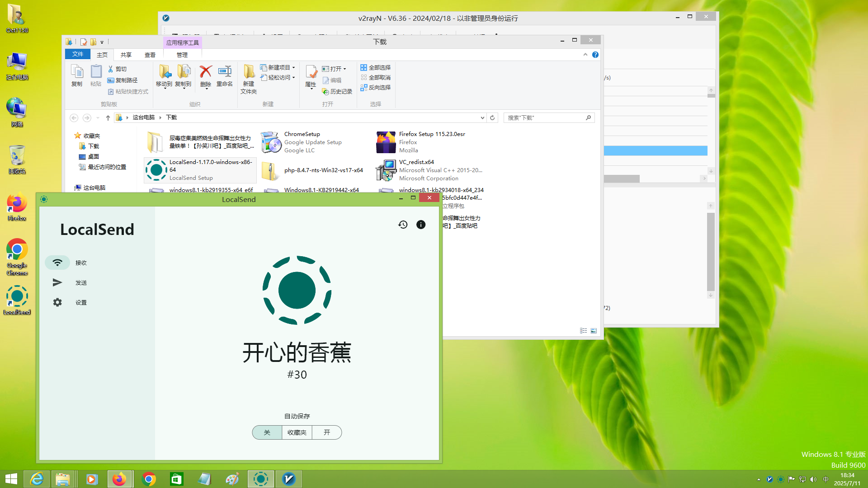Switch to Share ribbon tab
Image resolution: width=868 pixels, height=488 pixels.
click(x=126, y=55)
